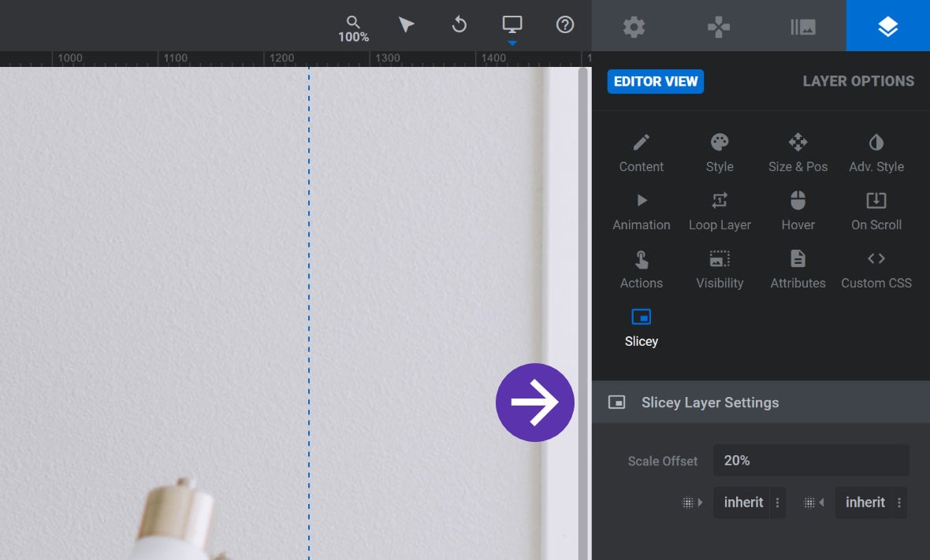The height and width of the screenshot is (560, 930).
Task: Open the Adv. Style section
Action: pos(876,153)
